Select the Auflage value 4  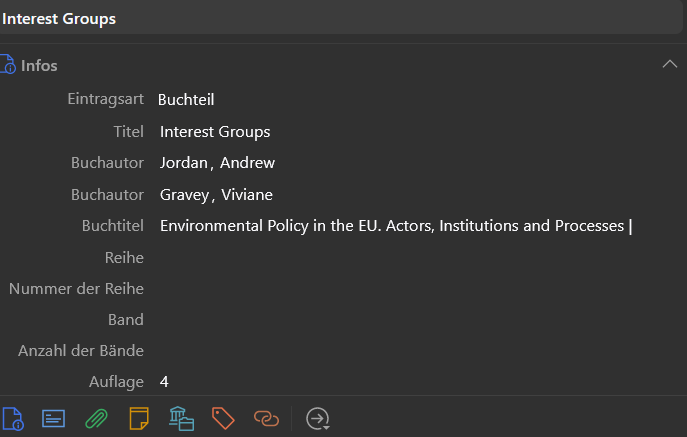coord(164,382)
